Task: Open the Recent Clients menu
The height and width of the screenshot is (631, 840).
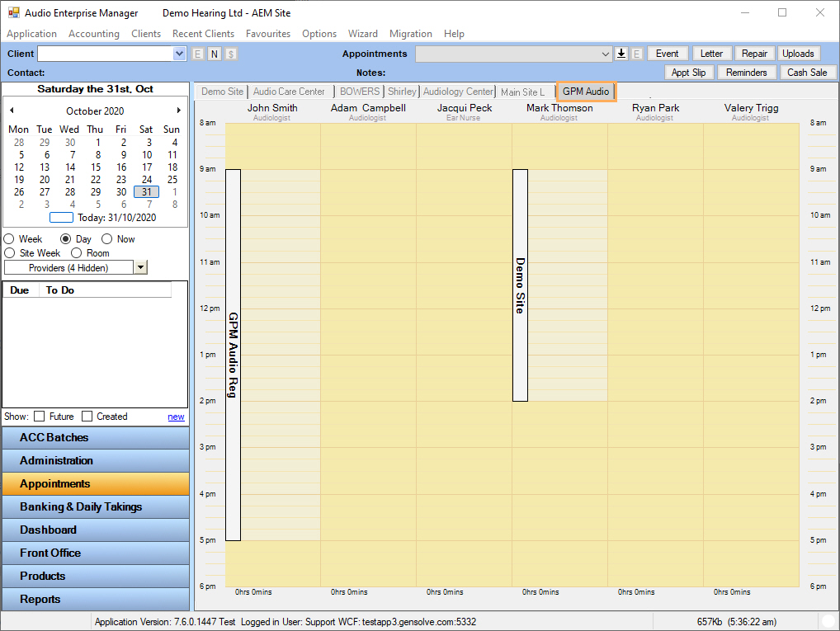Action: [x=203, y=34]
